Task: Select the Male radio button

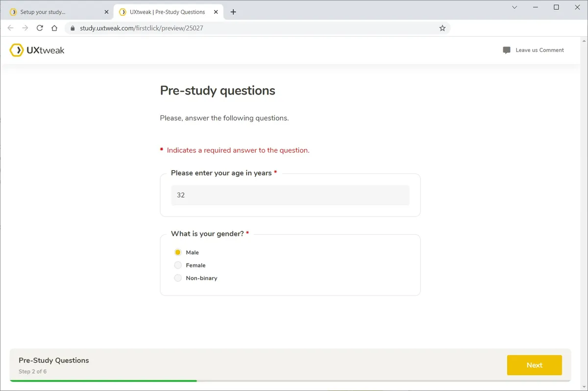Action: (178, 252)
